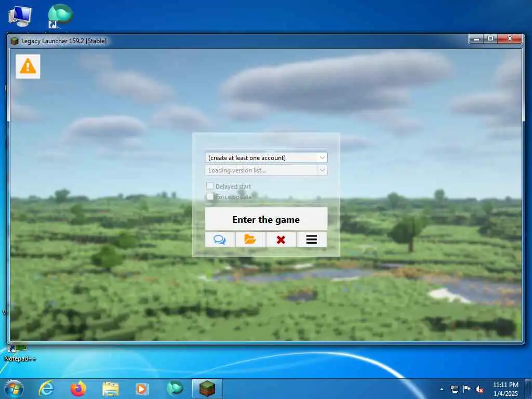Image resolution: width=532 pixels, height=399 pixels.
Task: Select the Legacy Launcher grass block taskbar button
Action: point(207,389)
